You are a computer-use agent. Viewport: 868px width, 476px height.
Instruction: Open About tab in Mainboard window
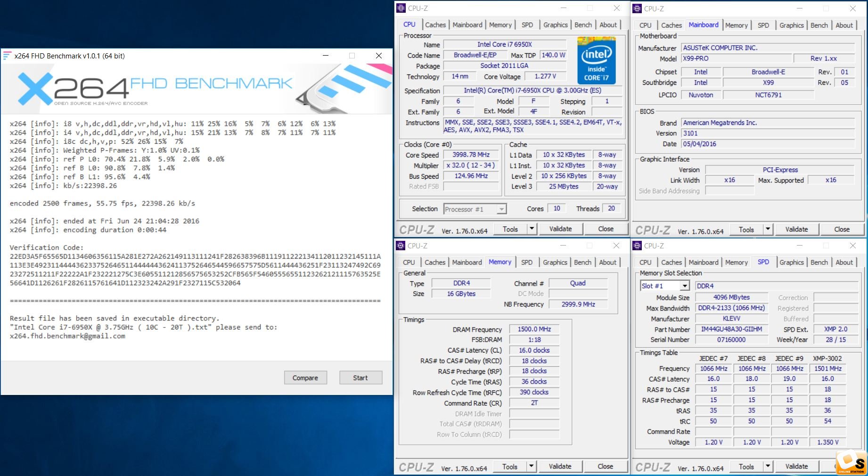pos(844,25)
